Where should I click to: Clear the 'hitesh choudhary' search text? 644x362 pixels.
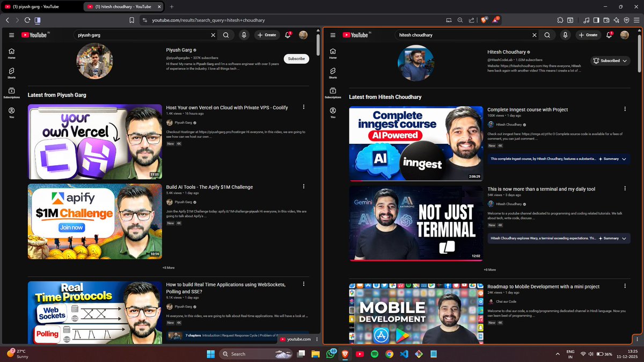(x=534, y=35)
